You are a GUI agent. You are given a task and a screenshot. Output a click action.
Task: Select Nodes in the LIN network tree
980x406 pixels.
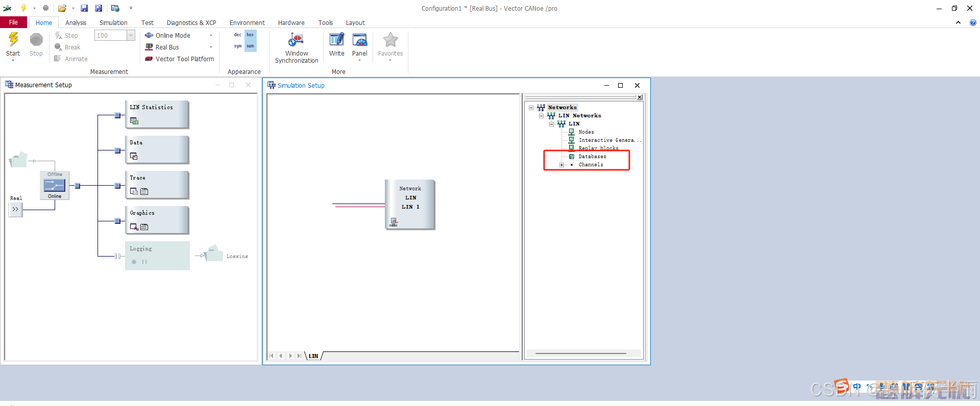[586, 132]
